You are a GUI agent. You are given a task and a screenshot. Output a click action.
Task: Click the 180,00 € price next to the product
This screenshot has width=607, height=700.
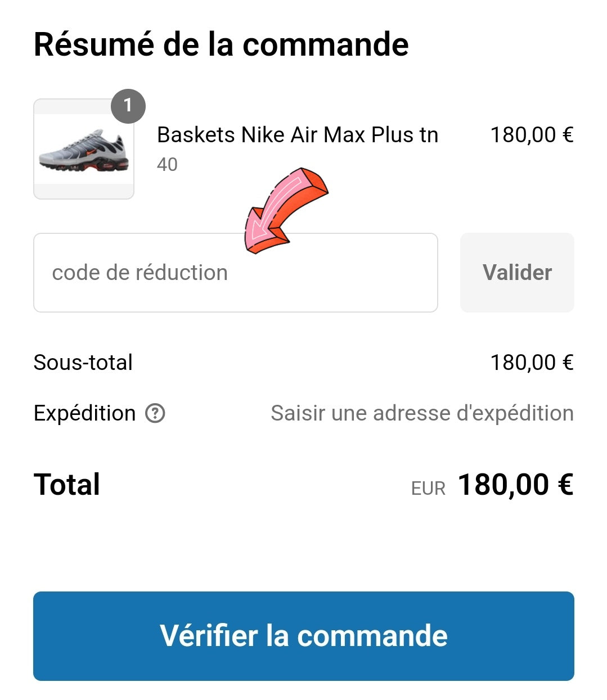coord(532,134)
